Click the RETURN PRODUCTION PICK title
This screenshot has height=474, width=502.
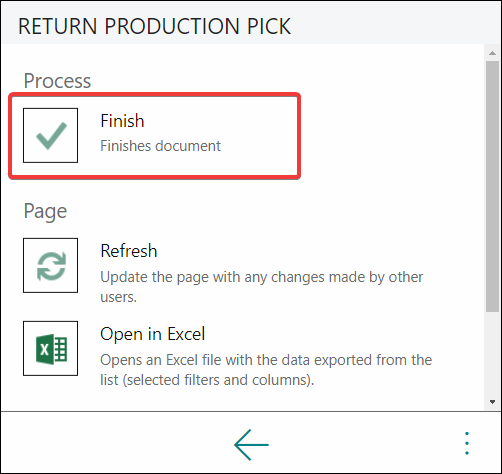[x=155, y=26]
